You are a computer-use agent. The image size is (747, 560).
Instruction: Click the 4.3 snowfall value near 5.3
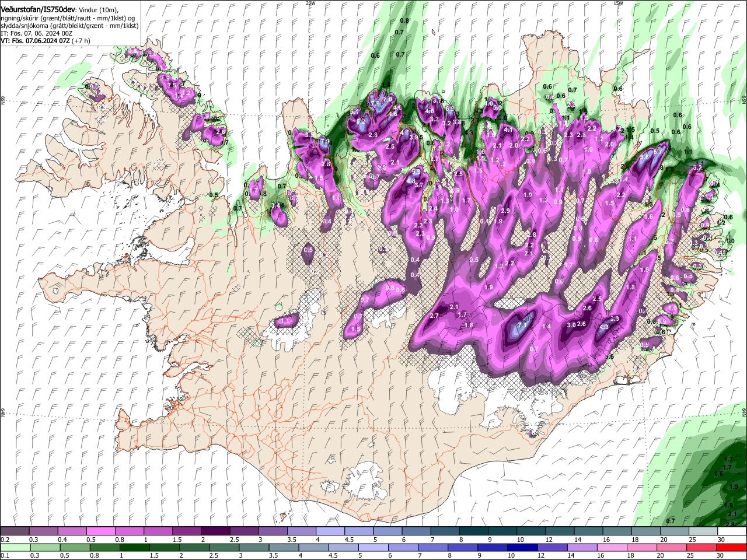coord(604,327)
